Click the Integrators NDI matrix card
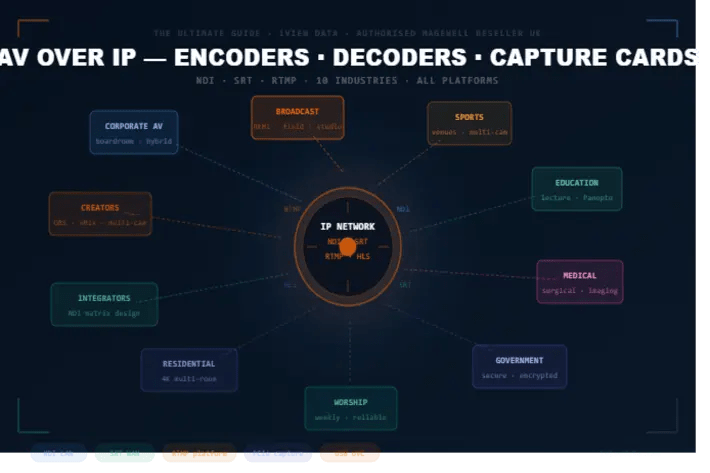The image size is (710, 473). [x=104, y=305]
